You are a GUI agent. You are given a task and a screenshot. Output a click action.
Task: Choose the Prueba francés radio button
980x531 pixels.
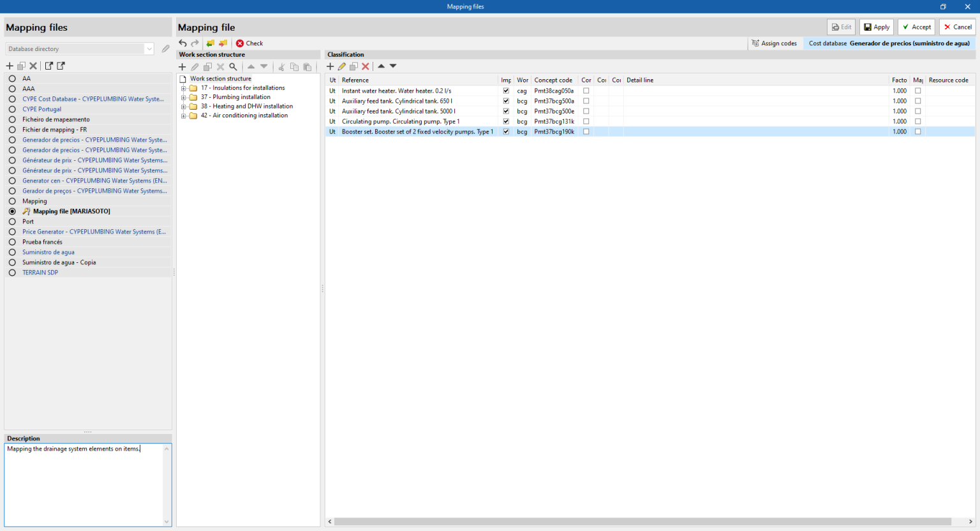click(x=12, y=242)
